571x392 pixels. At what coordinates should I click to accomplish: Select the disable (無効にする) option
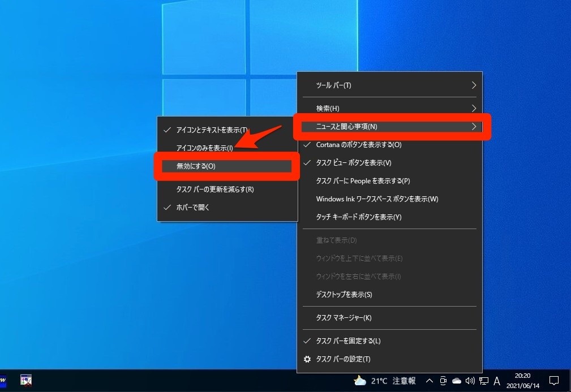click(196, 166)
